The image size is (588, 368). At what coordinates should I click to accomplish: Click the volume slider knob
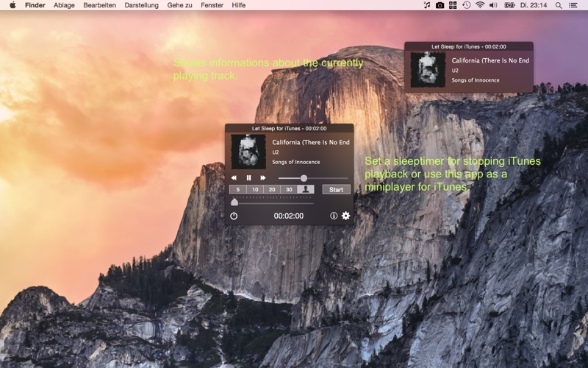(x=304, y=178)
